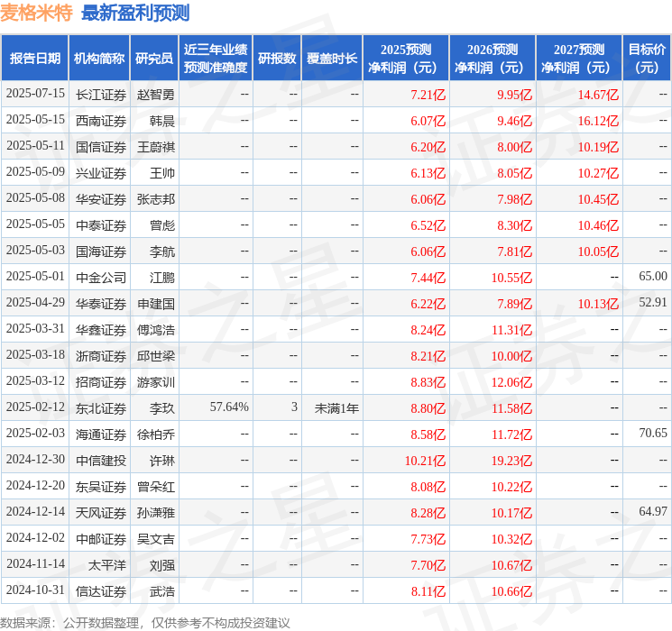The image size is (672, 631).
Task: Click institution 西南证券
Action: pyautogui.click(x=101, y=121)
